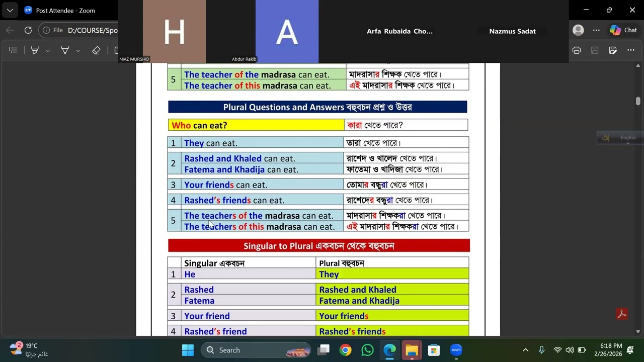This screenshot has width=644, height=362.
Task: Go back with the browser arrow
Action: point(10,30)
